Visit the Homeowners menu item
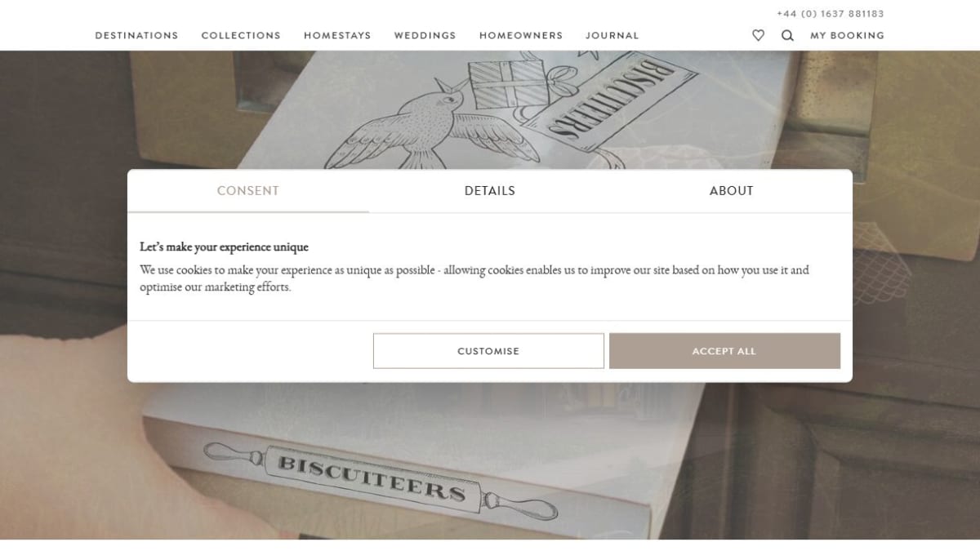The width and height of the screenshot is (980, 551). pos(521,36)
